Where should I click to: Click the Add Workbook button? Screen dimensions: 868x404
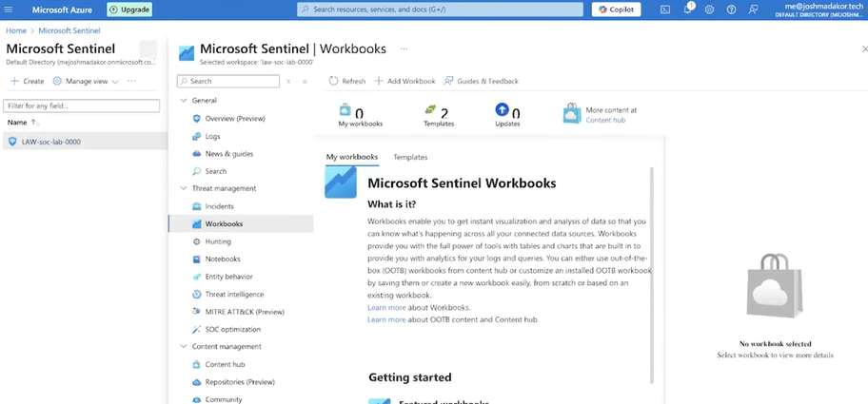404,82
